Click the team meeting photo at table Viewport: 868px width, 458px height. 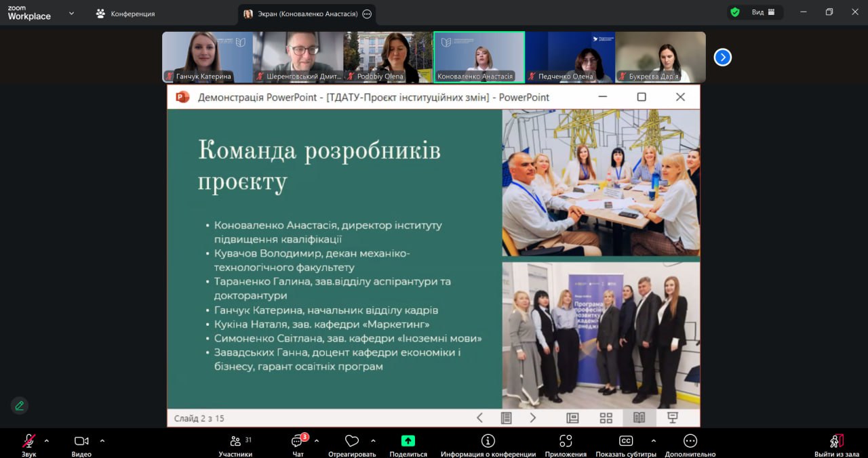[x=601, y=182]
